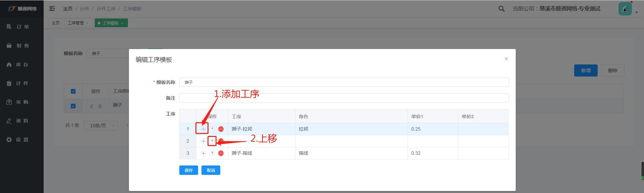644x193 pixels.
Task: Close the 编辑工序模板 dialog
Action: click(x=506, y=59)
